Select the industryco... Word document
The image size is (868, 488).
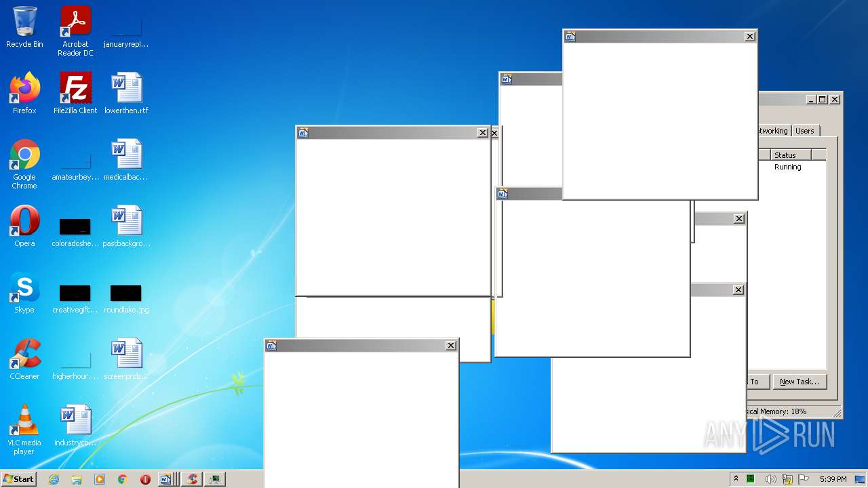[x=75, y=426]
